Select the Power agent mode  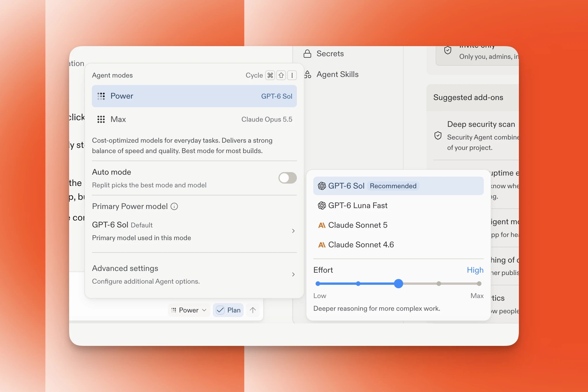coord(194,96)
